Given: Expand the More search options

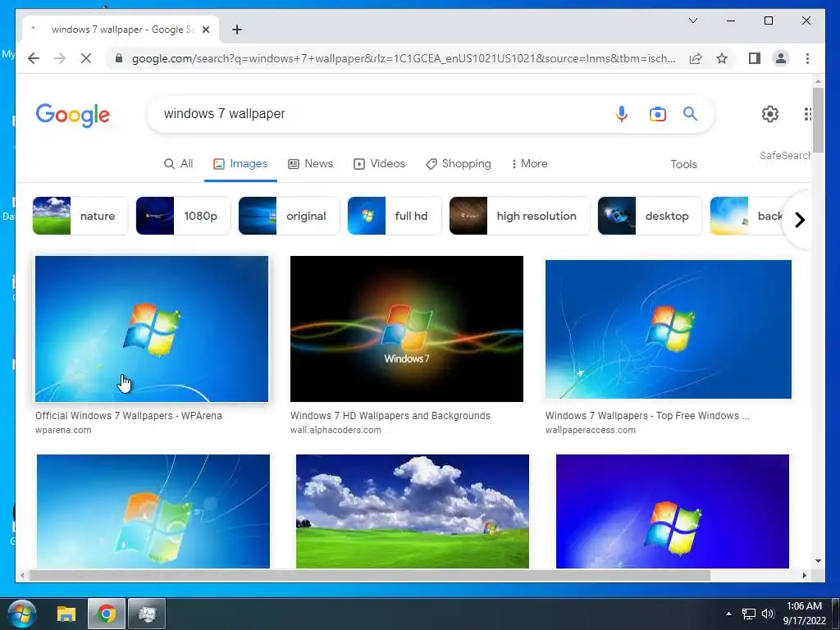Looking at the screenshot, I should [529, 164].
